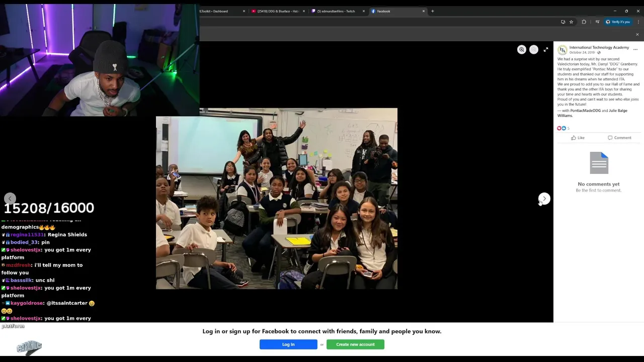Open International Technology Academy page link
Image resolution: width=644 pixels, height=362 pixels.
[x=599, y=47]
